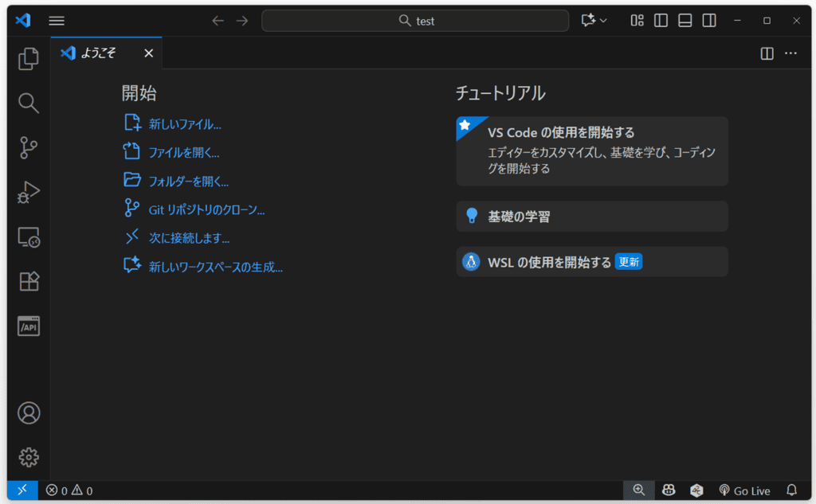Open the Copilot status icon in status bar
This screenshot has width=816, height=504.
(669, 490)
